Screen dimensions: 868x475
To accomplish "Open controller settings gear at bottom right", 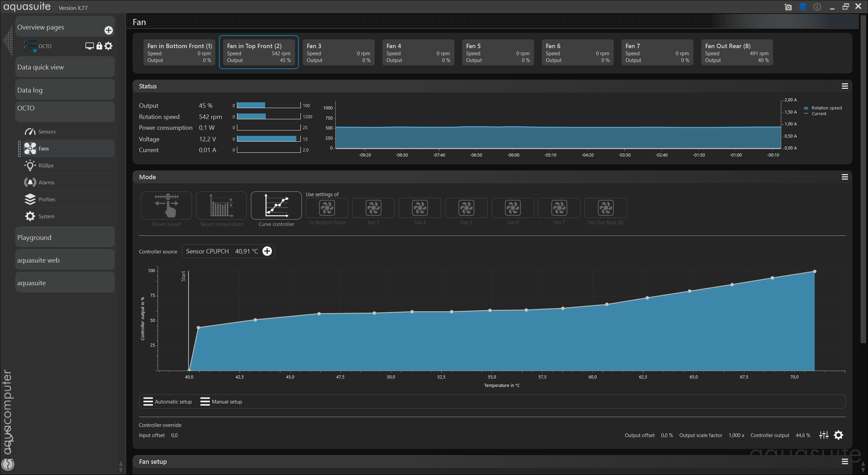I will pyautogui.click(x=839, y=435).
